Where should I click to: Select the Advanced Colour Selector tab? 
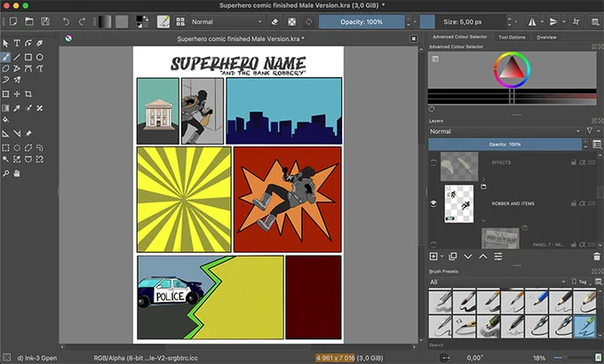pos(460,36)
